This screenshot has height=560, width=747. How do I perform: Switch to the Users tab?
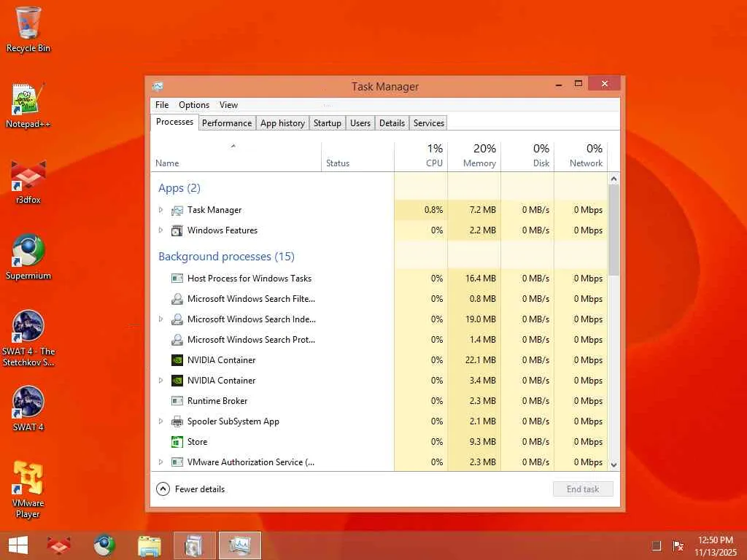(x=360, y=123)
